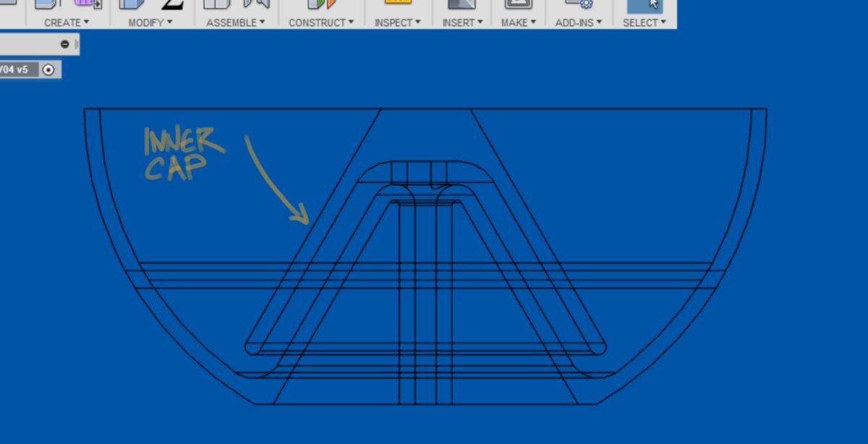Open the MODIFY dropdown menu
This screenshot has width=868, height=444.
tap(150, 22)
